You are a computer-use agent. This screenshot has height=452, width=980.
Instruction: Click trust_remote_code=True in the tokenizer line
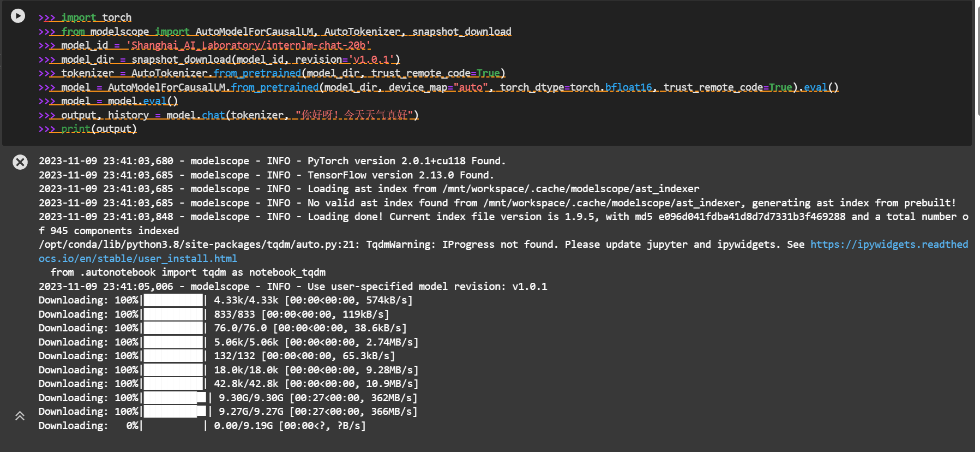435,73
